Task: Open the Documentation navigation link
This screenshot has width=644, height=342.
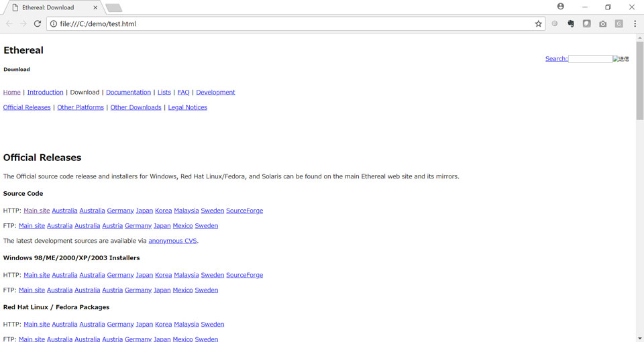Action: pos(129,93)
